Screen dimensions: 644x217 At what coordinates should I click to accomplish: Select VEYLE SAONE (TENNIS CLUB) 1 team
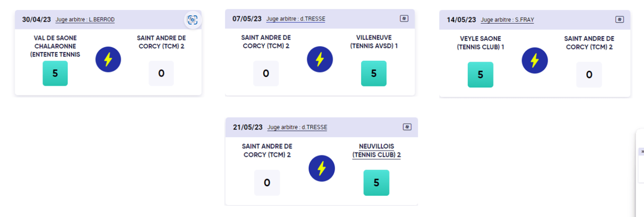pos(480,43)
